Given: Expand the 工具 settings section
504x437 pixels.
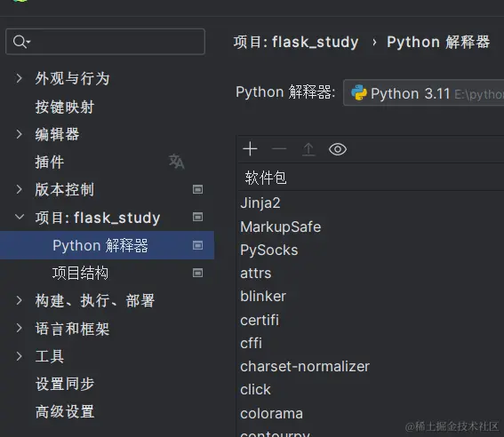Looking at the screenshot, I should (19, 356).
